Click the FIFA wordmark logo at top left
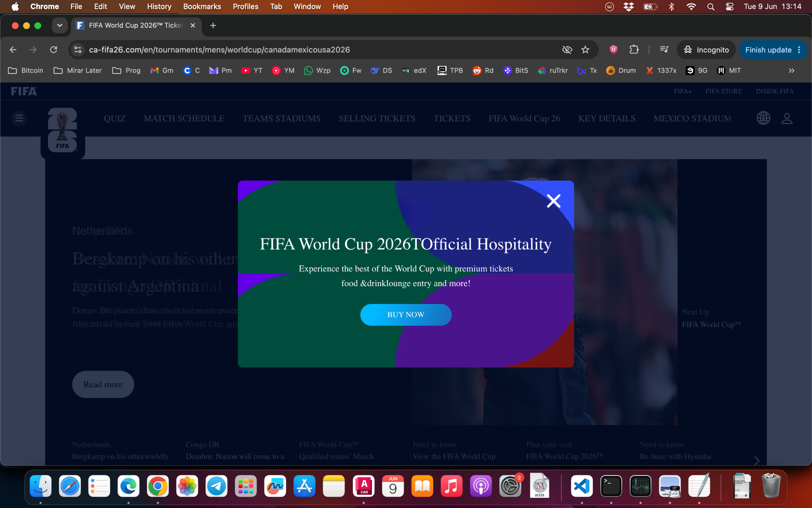812x508 pixels. 24,91
